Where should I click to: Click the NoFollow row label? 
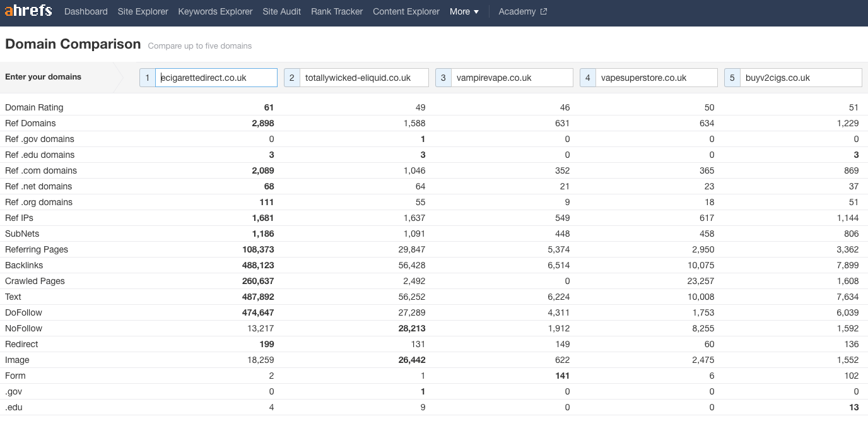click(23, 328)
